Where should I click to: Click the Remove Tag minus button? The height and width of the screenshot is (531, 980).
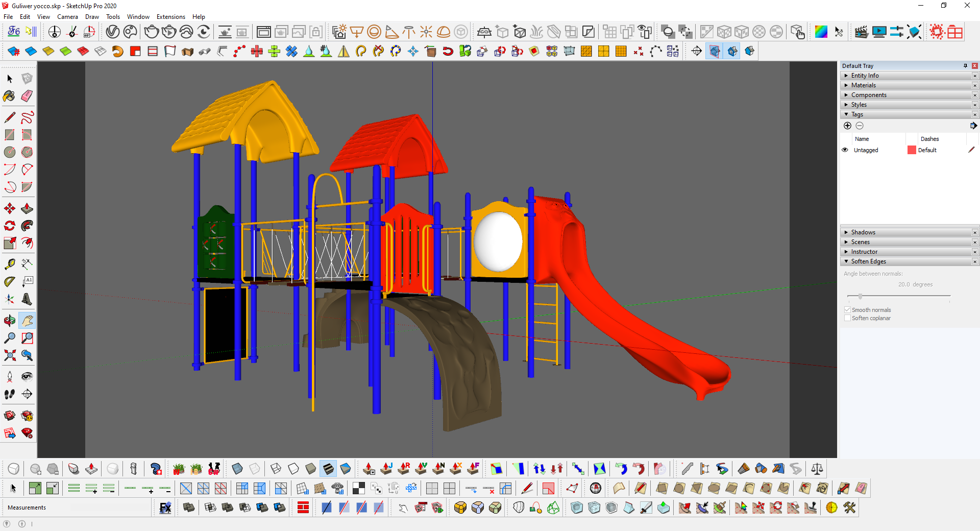860,126
